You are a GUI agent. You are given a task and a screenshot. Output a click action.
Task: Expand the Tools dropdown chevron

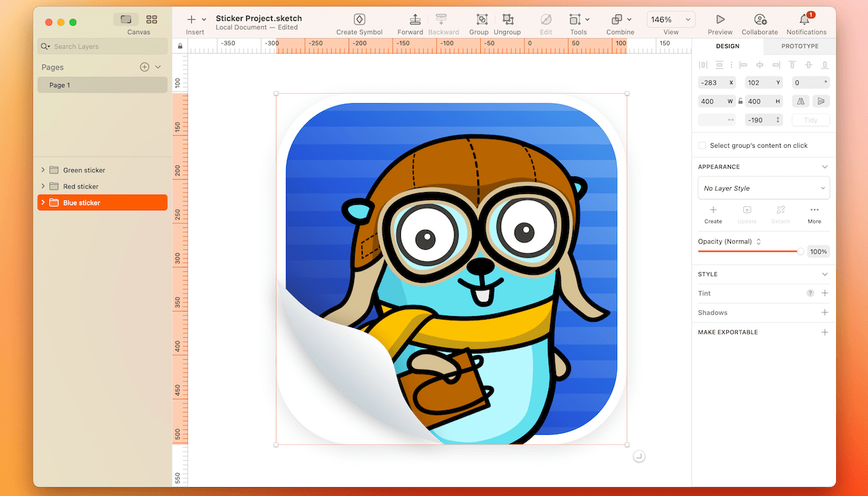coord(588,20)
